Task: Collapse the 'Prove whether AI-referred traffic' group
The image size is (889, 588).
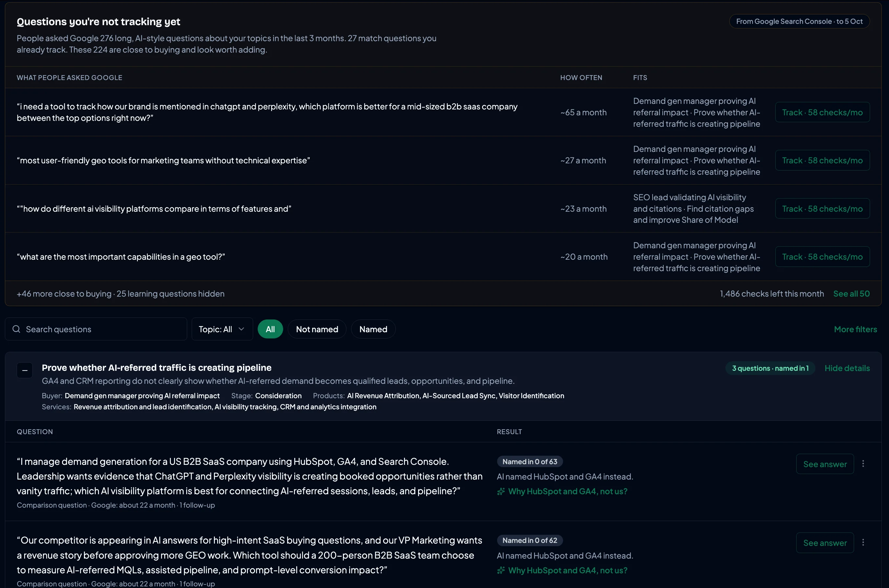Action: 25,370
